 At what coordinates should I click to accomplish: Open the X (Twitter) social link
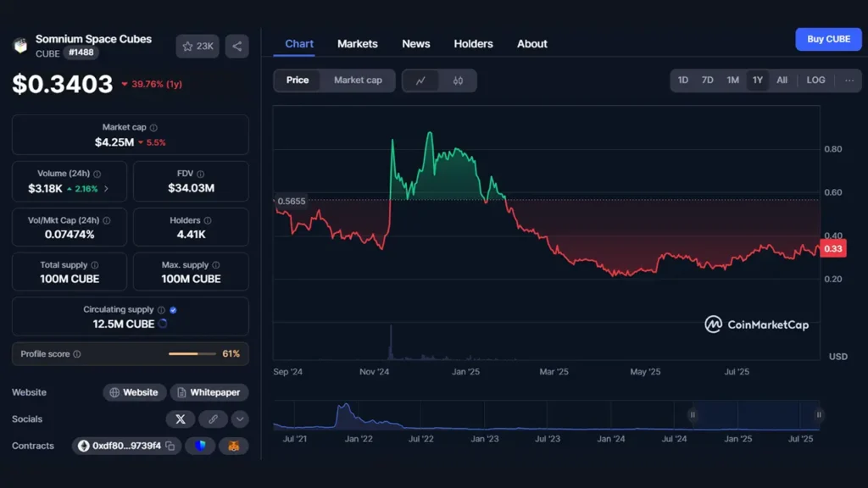pyautogui.click(x=181, y=419)
